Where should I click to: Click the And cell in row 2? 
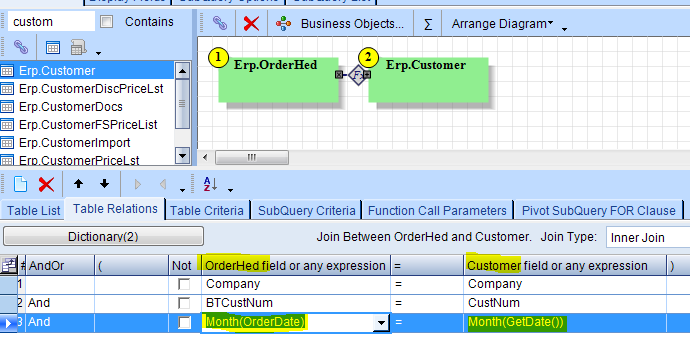[x=60, y=303]
